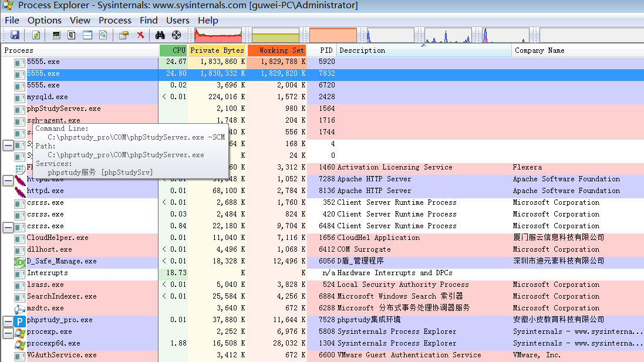Select the CloudHelper.exe process row
The width and height of the screenshot is (644, 362).
coord(322,238)
